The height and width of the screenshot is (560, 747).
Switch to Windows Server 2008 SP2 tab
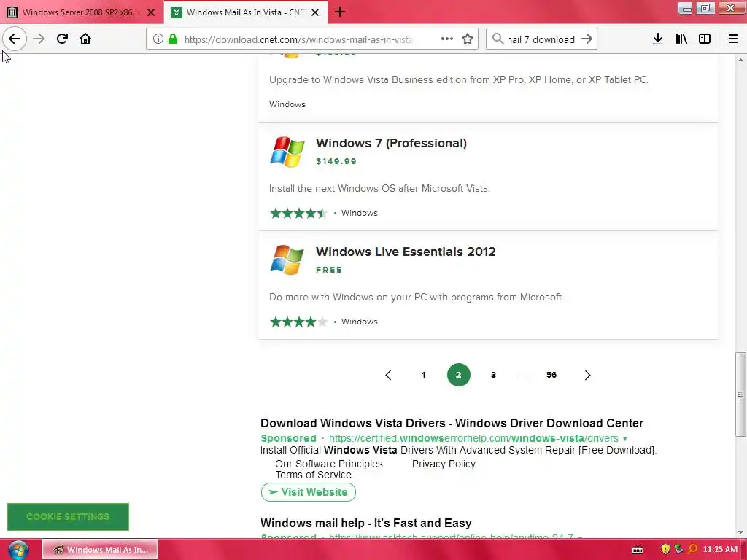pyautogui.click(x=81, y=12)
